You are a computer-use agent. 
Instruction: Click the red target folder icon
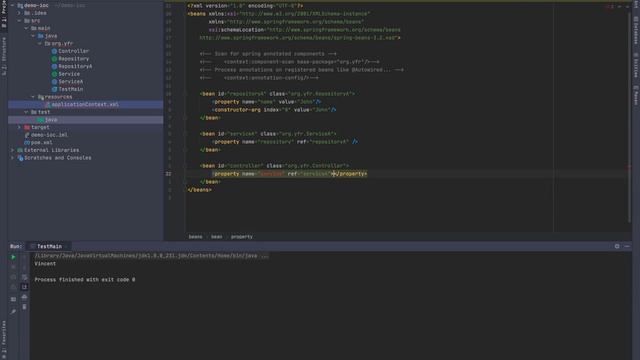[27, 127]
